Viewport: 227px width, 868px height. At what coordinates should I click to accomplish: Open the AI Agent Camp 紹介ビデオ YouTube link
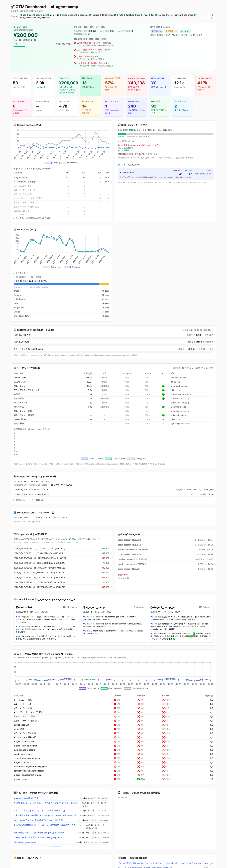[26, 798]
